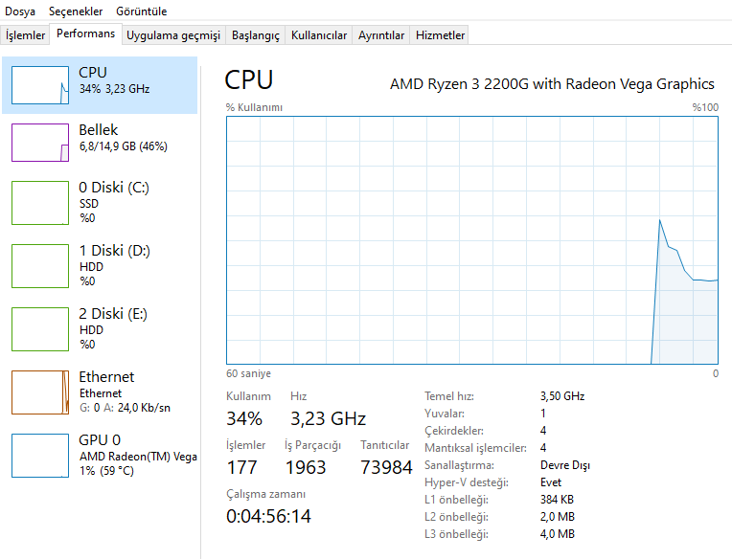Open the Seçenekler menu

pyautogui.click(x=76, y=11)
